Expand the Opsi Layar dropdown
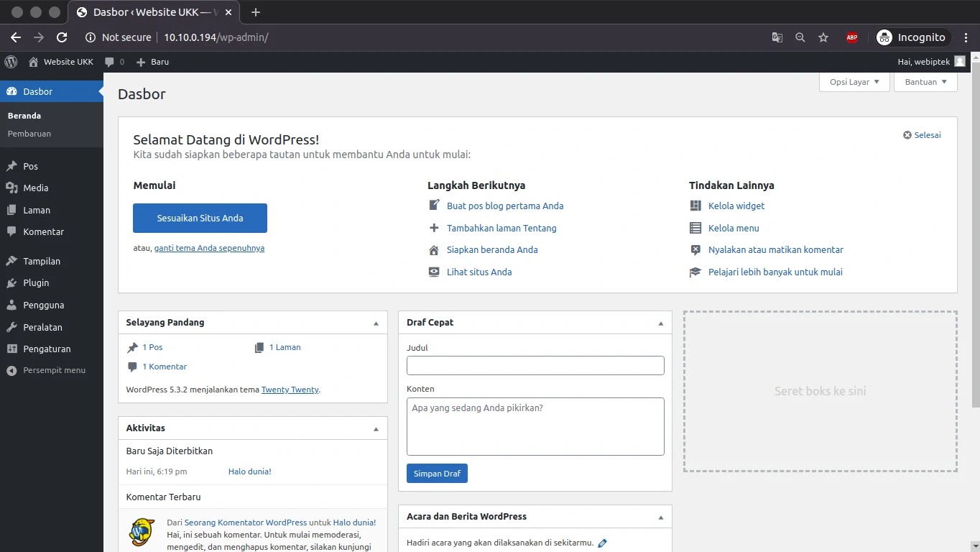Screen dimensions: 980x552 (x=854, y=82)
